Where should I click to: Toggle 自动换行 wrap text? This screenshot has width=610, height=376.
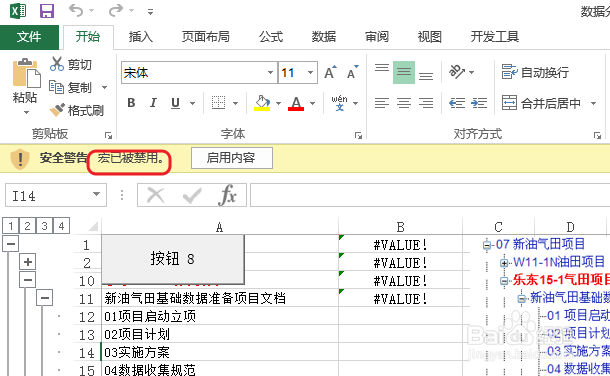point(535,72)
